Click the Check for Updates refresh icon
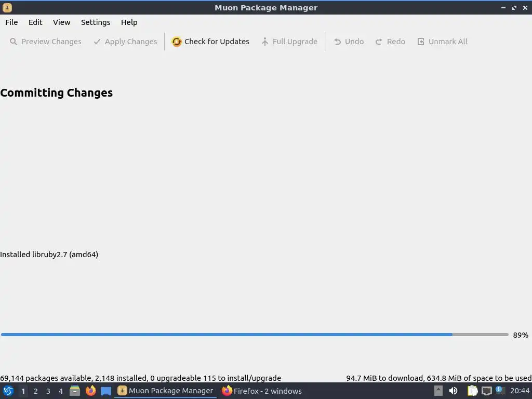The width and height of the screenshot is (532, 399). tap(177, 42)
